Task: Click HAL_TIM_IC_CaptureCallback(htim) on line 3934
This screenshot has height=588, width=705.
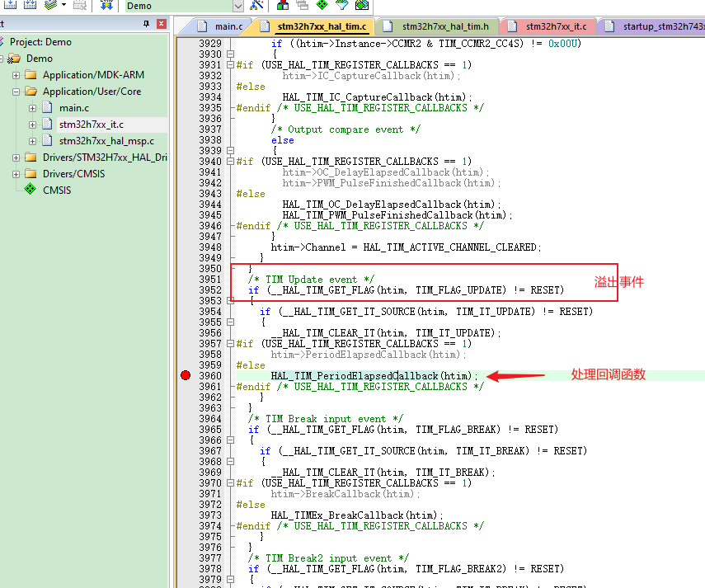Action: 374,97
